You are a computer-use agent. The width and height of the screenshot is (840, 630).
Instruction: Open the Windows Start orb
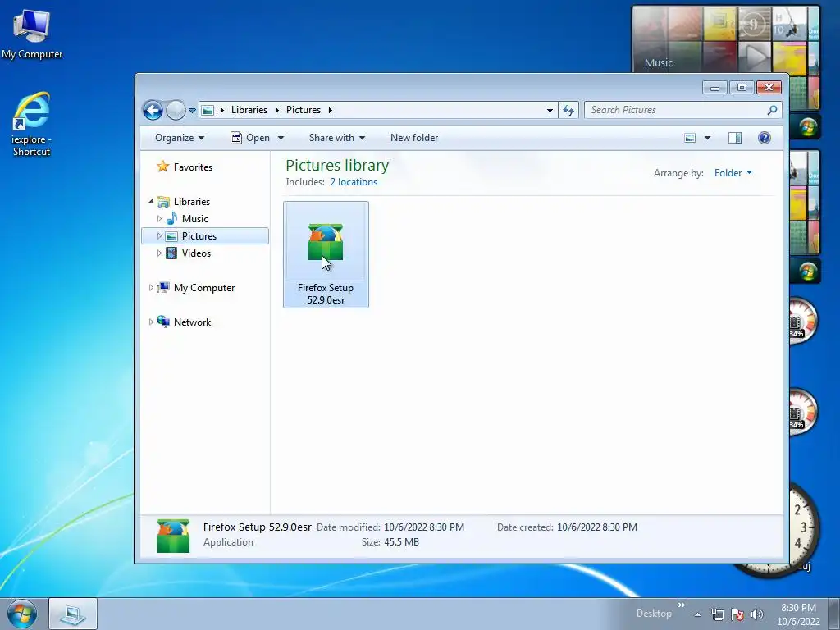(22, 614)
